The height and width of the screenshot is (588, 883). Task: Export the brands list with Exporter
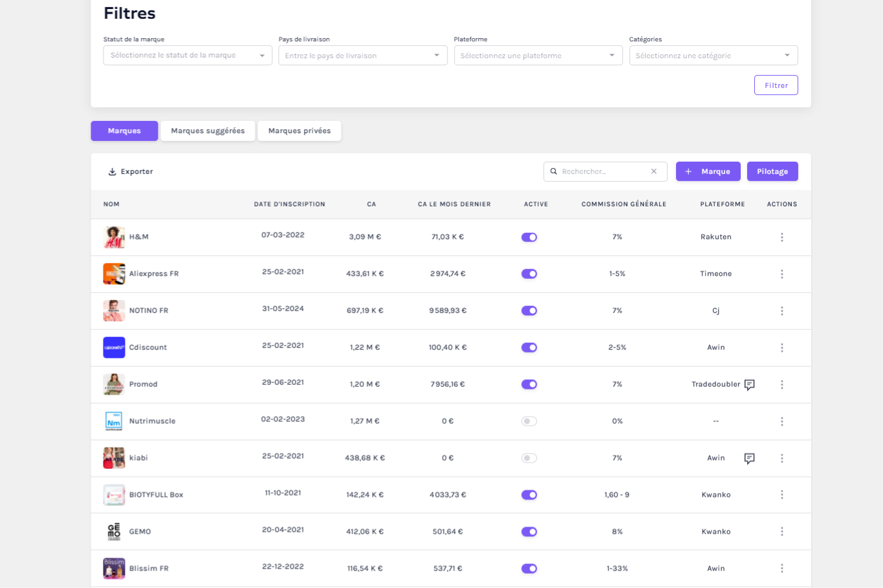click(131, 172)
